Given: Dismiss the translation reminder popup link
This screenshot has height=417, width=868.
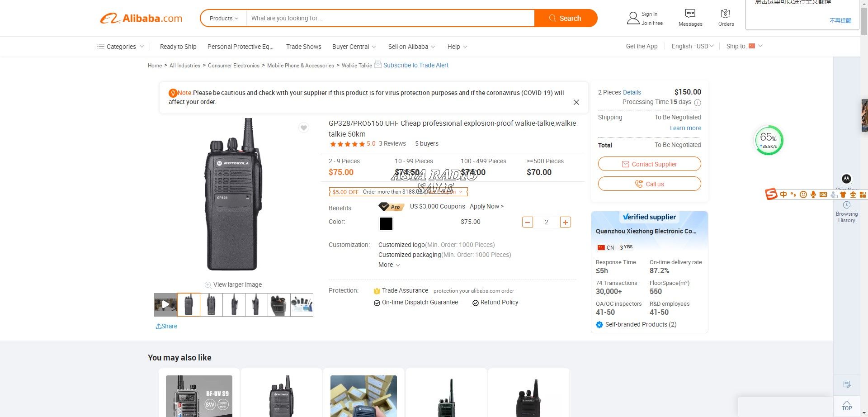Looking at the screenshot, I should tap(840, 21).
